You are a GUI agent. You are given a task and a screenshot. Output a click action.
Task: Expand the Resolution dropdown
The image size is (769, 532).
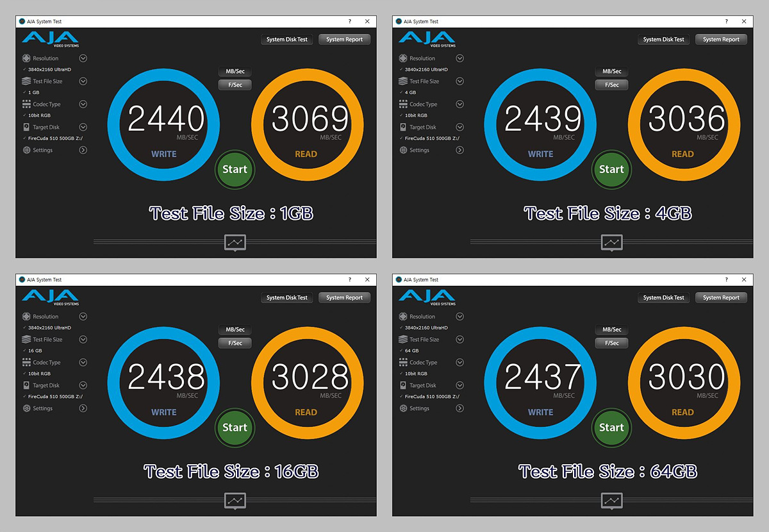tap(83, 58)
